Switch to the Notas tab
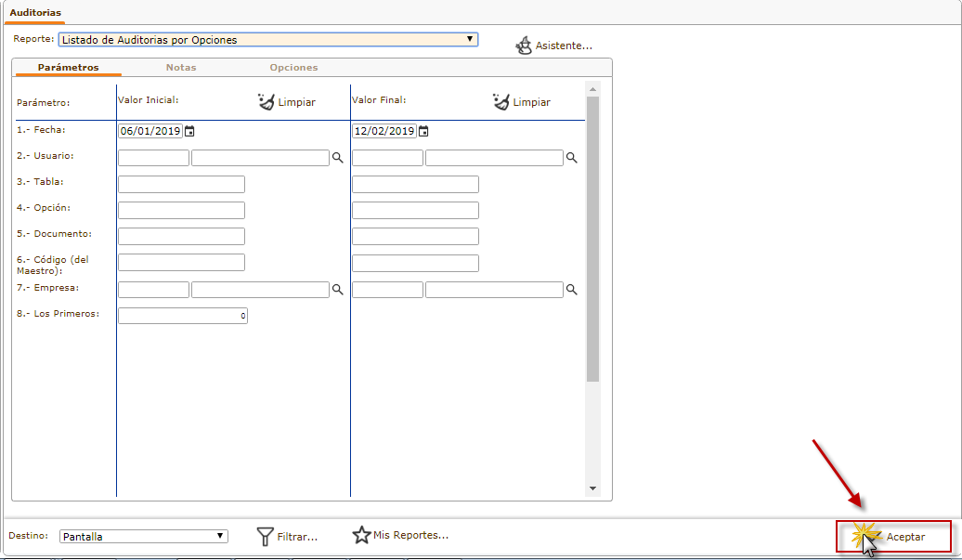Screen dimensions: 962x560 click(x=181, y=68)
